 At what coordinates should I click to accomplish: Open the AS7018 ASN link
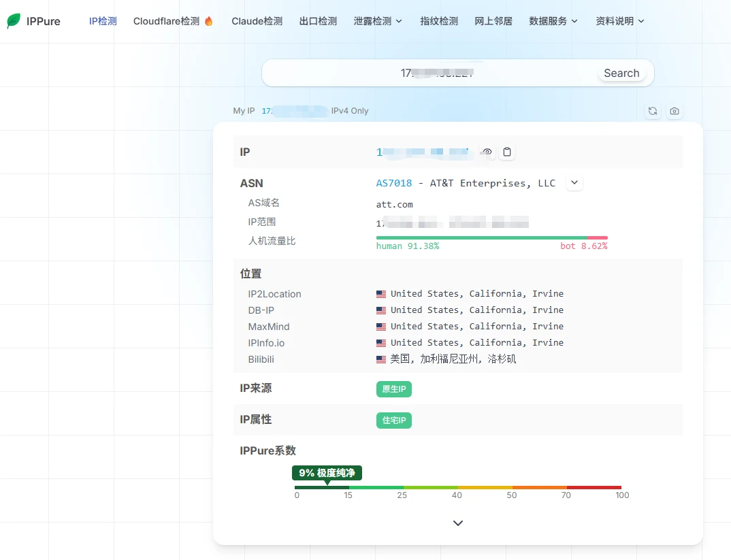(394, 183)
